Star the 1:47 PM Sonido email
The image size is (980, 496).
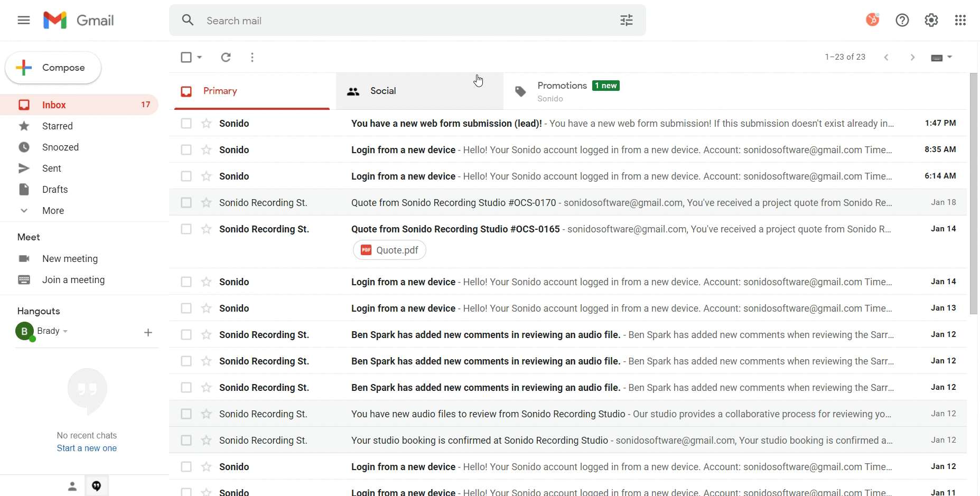(207, 123)
